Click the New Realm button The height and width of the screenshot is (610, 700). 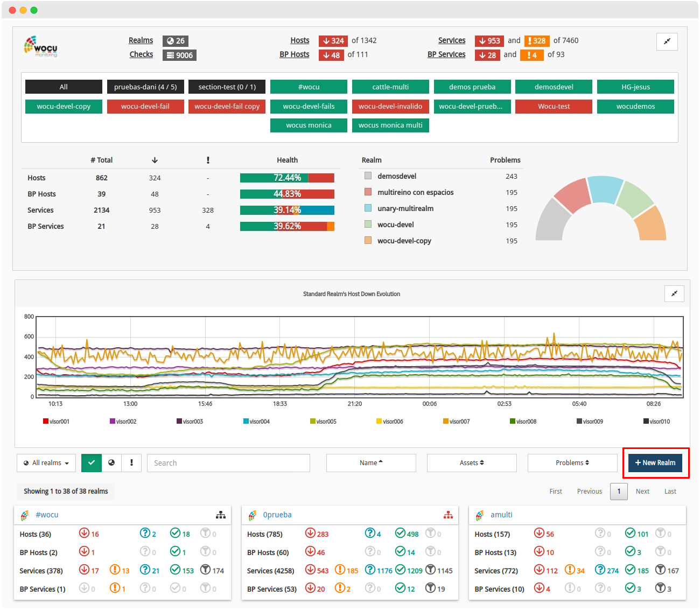point(655,463)
